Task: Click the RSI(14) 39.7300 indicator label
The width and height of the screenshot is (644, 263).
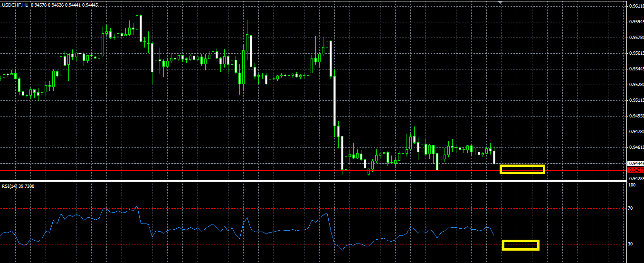Action: 18,186
